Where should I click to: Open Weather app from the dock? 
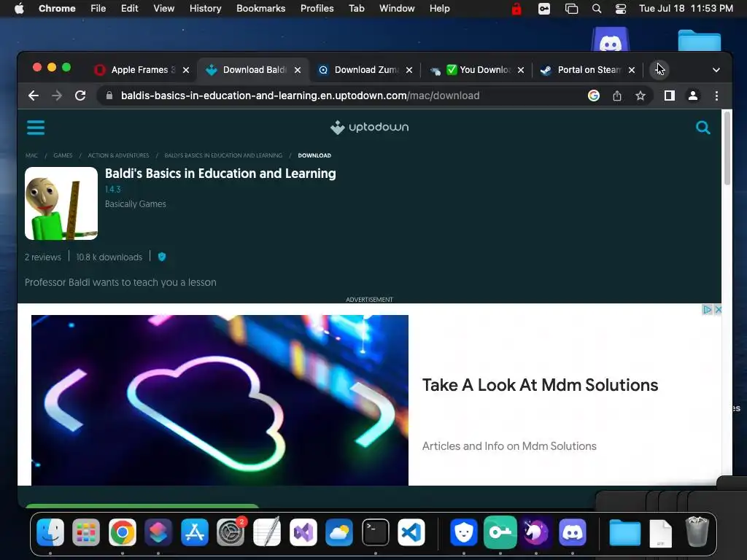(339, 532)
